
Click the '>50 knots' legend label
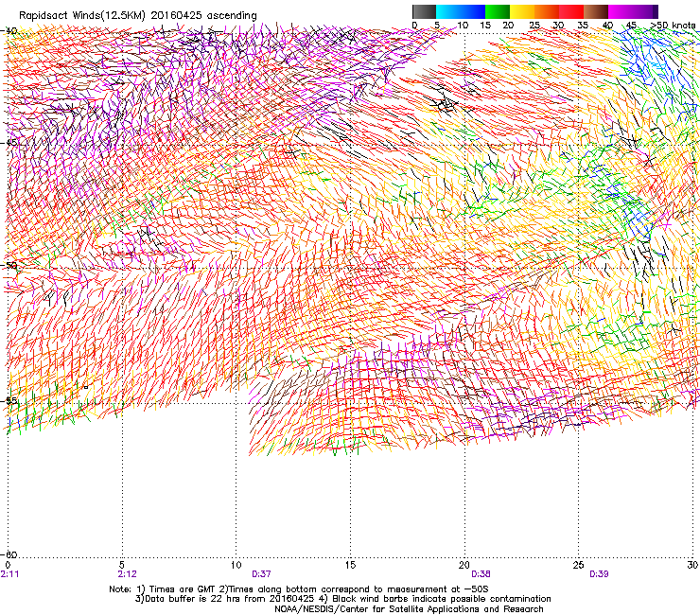tap(674, 26)
